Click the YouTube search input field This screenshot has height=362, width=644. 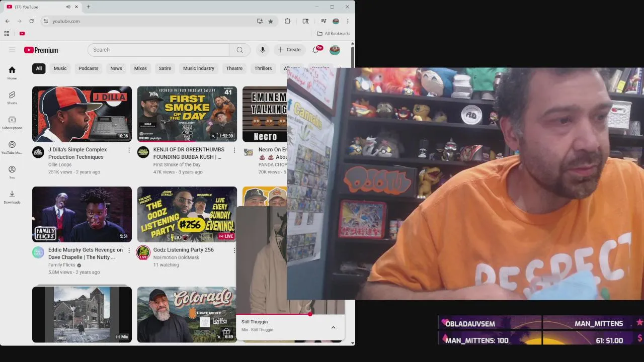coord(158,50)
